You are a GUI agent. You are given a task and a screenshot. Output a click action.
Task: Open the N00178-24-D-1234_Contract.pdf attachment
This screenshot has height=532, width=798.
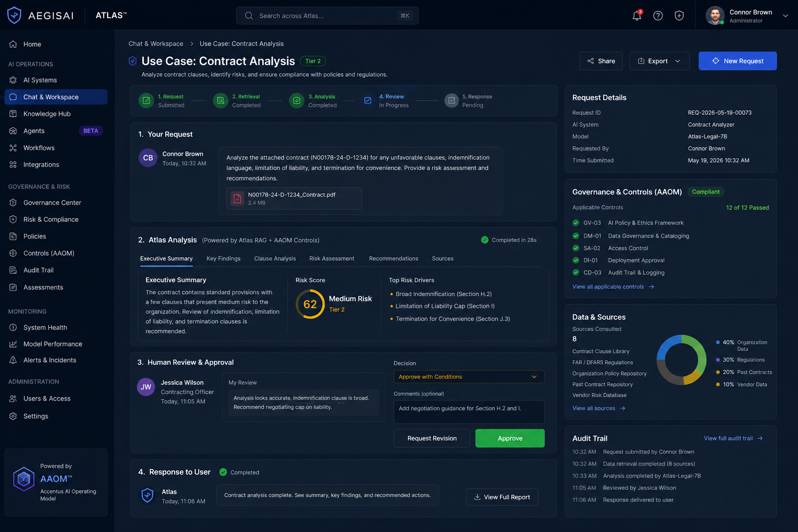(x=294, y=198)
